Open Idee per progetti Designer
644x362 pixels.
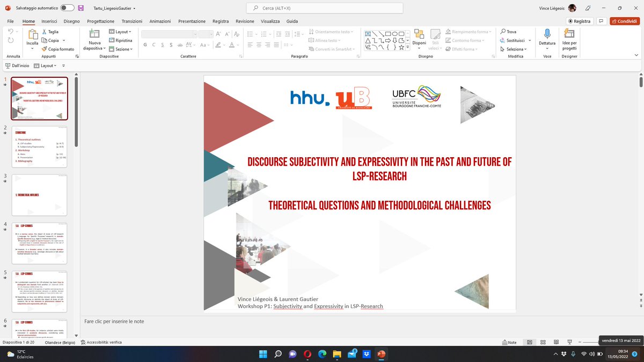tap(569, 39)
